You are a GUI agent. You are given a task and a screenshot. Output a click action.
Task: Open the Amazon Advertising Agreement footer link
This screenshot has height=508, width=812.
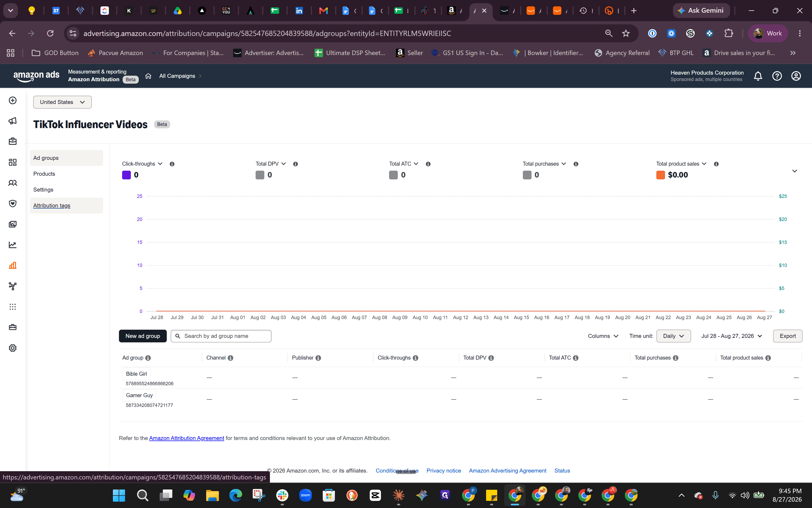tap(508, 471)
